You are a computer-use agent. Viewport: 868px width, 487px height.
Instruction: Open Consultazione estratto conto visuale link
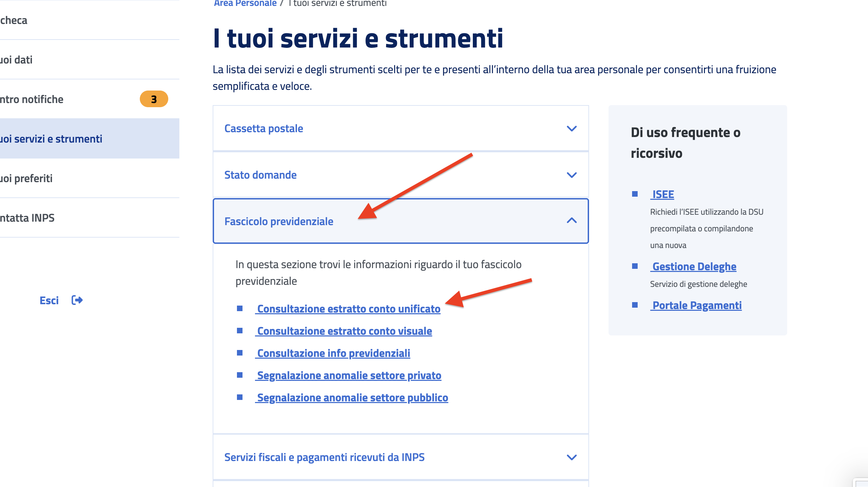point(344,331)
